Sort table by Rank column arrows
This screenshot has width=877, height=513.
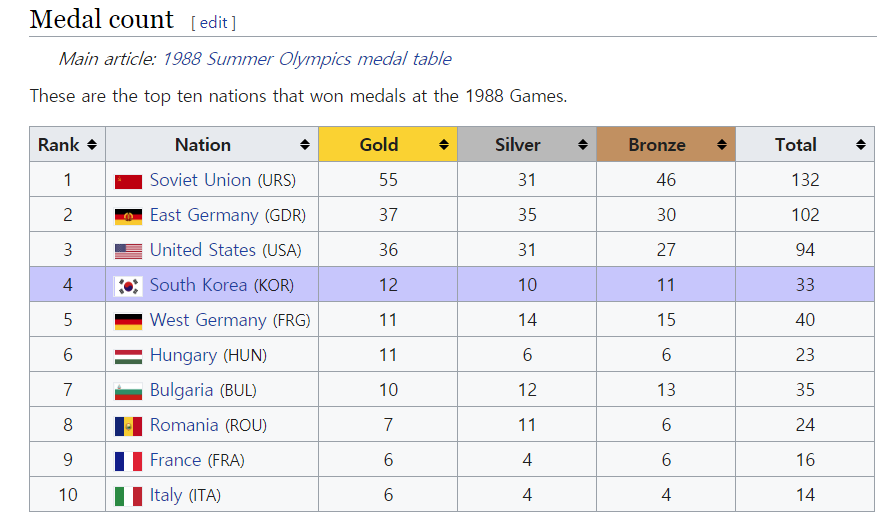point(92,145)
